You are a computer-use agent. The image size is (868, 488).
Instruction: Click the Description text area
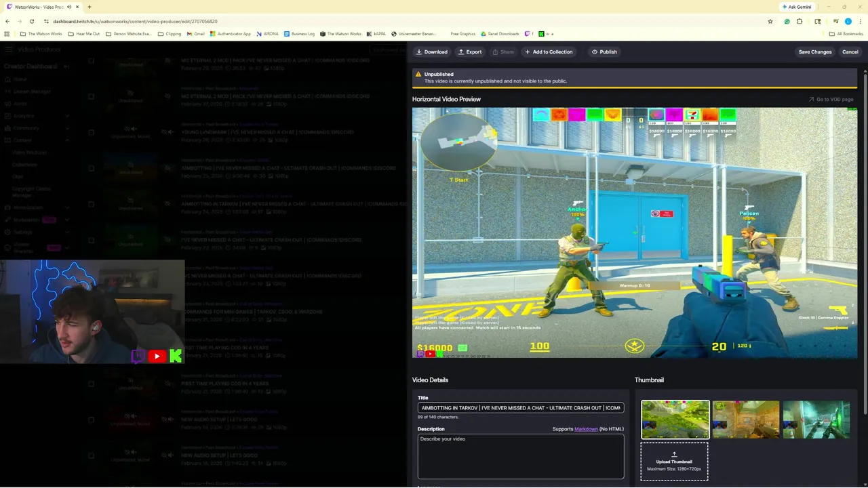[521, 456]
